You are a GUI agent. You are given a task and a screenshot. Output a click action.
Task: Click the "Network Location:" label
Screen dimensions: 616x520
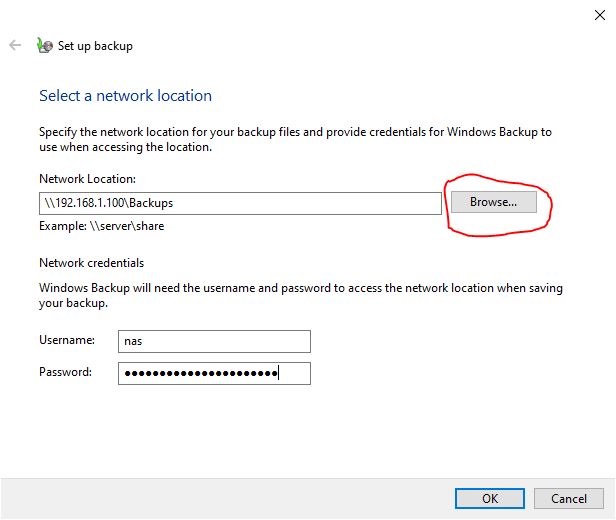tap(87, 179)
